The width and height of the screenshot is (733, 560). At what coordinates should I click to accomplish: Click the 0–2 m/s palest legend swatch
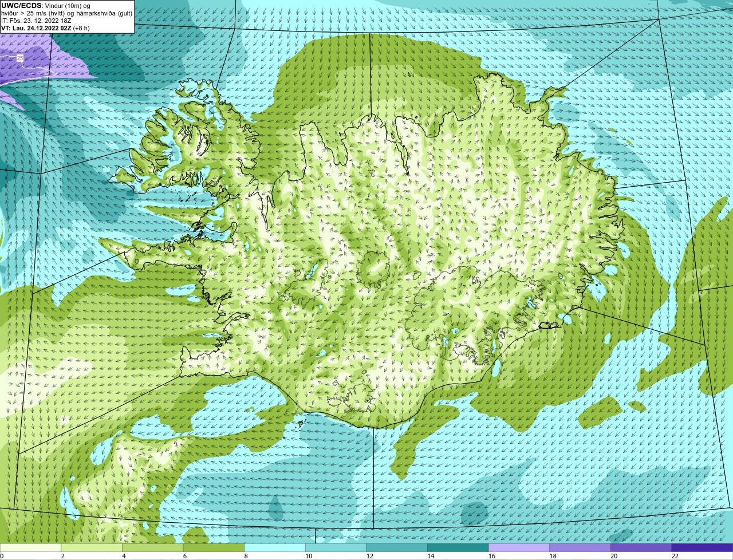tap(30, 547)
